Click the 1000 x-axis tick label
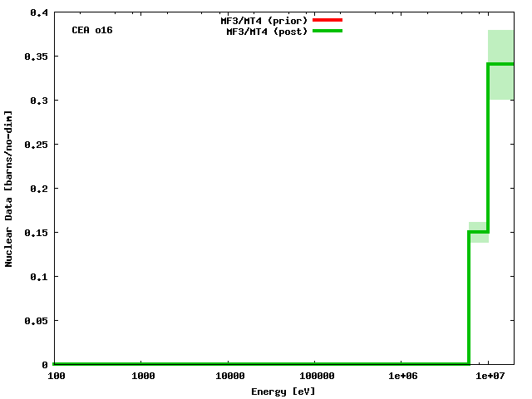Screen dimensions: 532x399 (141, 377)
